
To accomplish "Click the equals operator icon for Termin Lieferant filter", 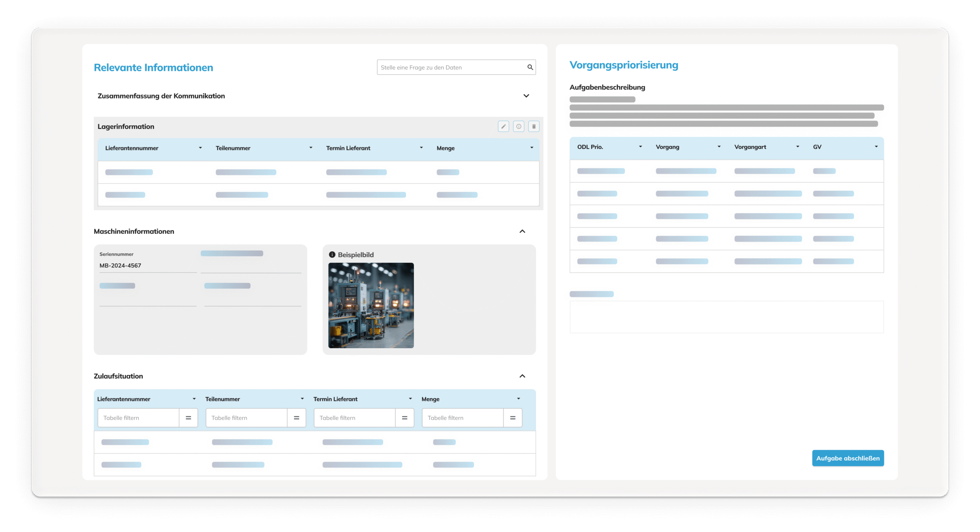I will [405, 418].
